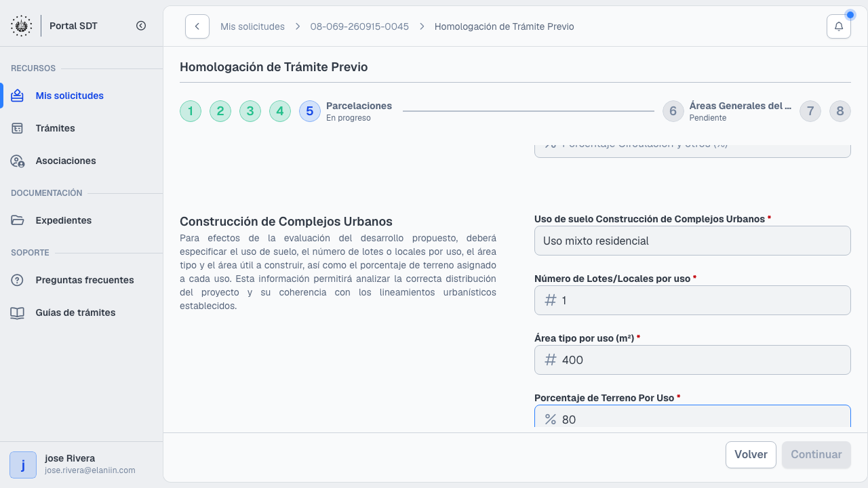Click the Trámites calendar icon
868x488 pixels.
pyautogui.click(x=18, y=128)
